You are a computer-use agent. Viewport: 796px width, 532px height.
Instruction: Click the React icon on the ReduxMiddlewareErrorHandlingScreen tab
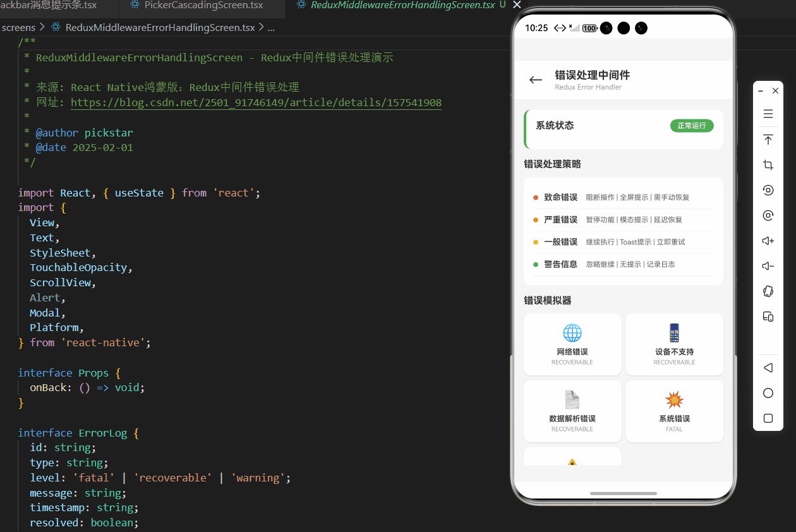click(x=301, y=5)
